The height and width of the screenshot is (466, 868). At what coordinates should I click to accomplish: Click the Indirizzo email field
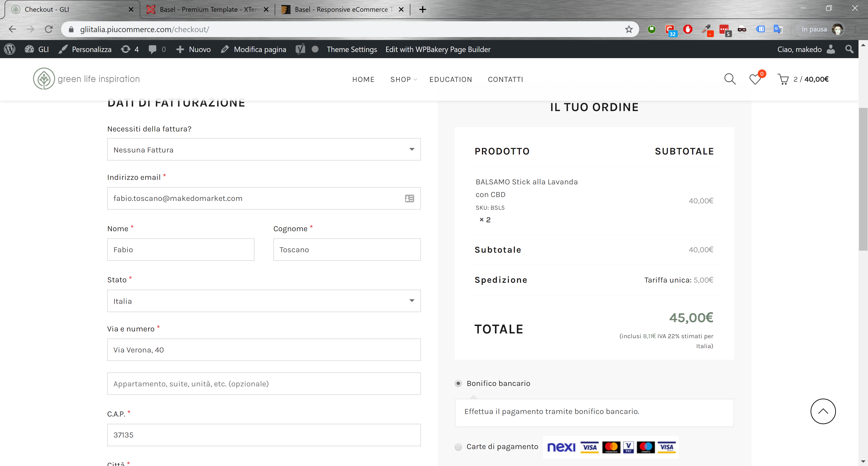click(264, 198)
